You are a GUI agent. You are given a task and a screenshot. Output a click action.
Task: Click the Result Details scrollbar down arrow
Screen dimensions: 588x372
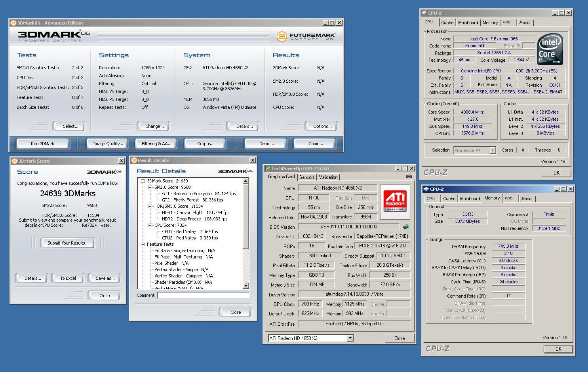(x=245, y=286)
